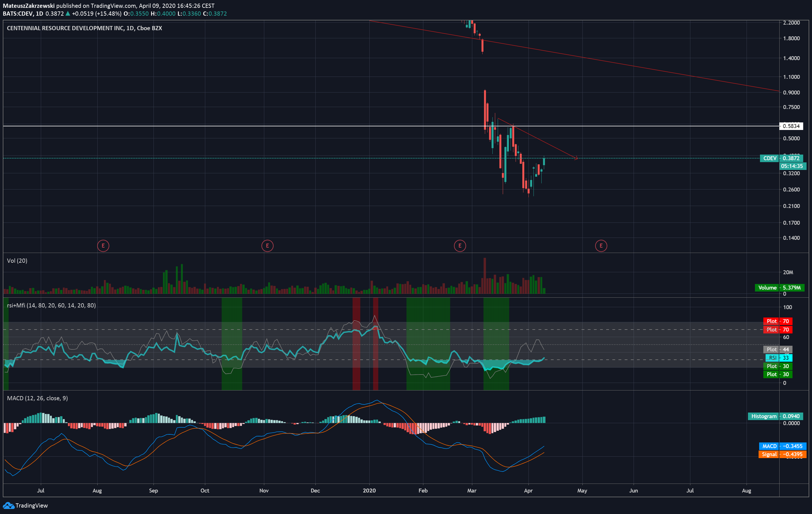Click the H:0.4000 high value

point(163,14)
